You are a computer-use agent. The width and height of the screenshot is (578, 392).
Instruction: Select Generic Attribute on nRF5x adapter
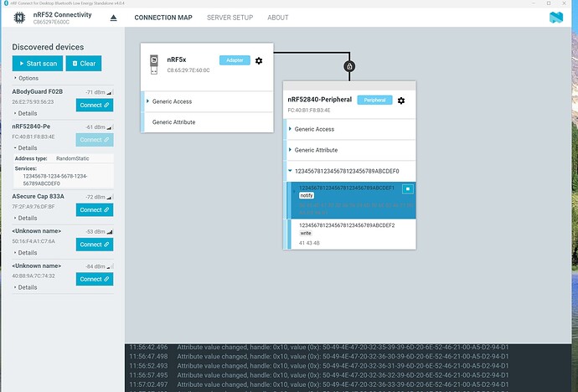tap(207, 122)
